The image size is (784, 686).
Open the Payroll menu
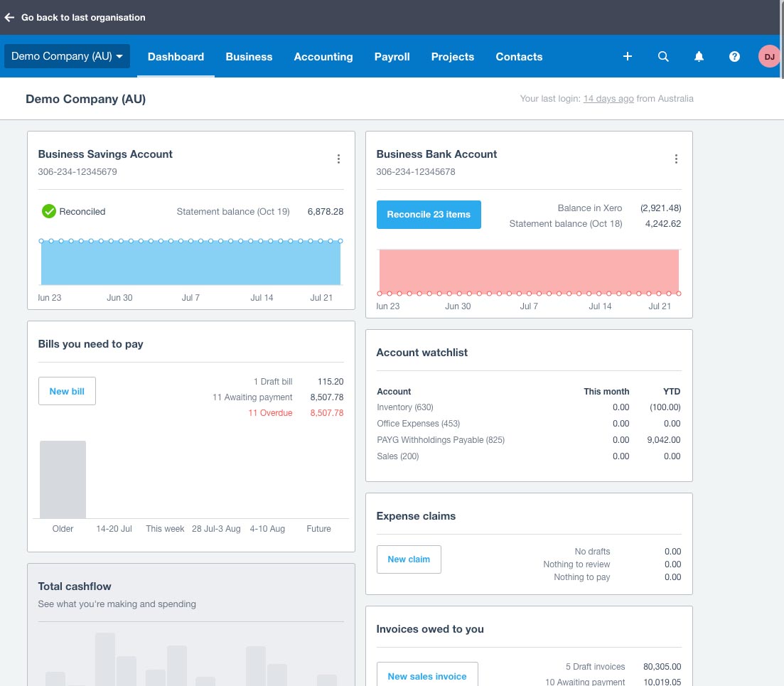pyautogui.click(x=392, y=57)
